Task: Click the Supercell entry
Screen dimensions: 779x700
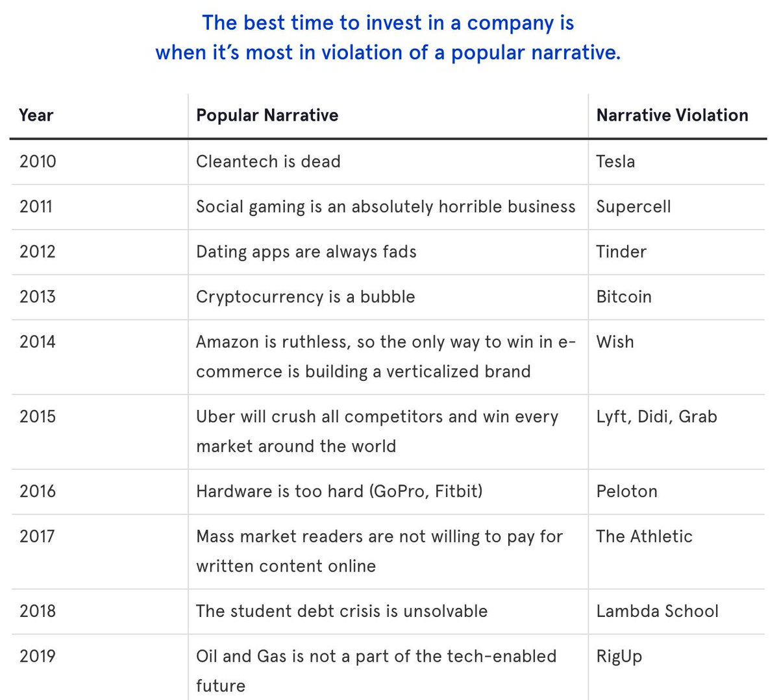Action: [634, 207]
